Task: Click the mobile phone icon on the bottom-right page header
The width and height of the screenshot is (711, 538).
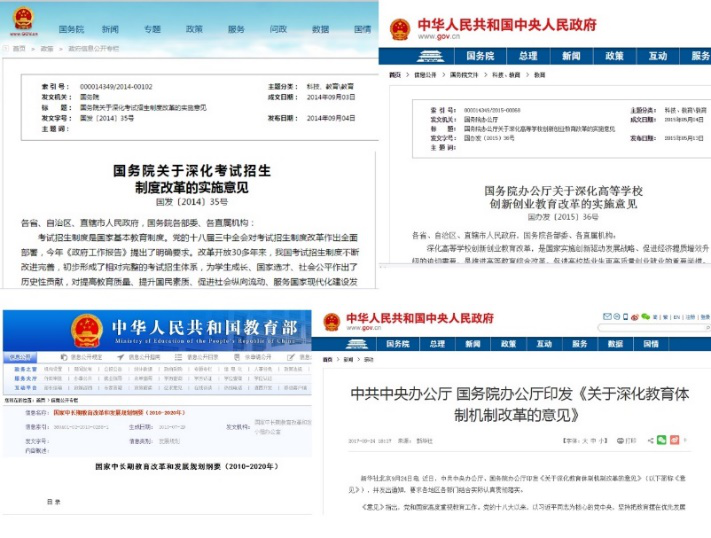Action: (x=626, y=317)
